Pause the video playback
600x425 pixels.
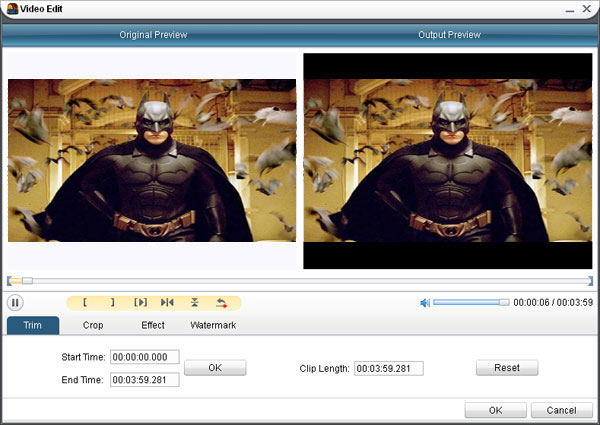click(x=15, y=303)
